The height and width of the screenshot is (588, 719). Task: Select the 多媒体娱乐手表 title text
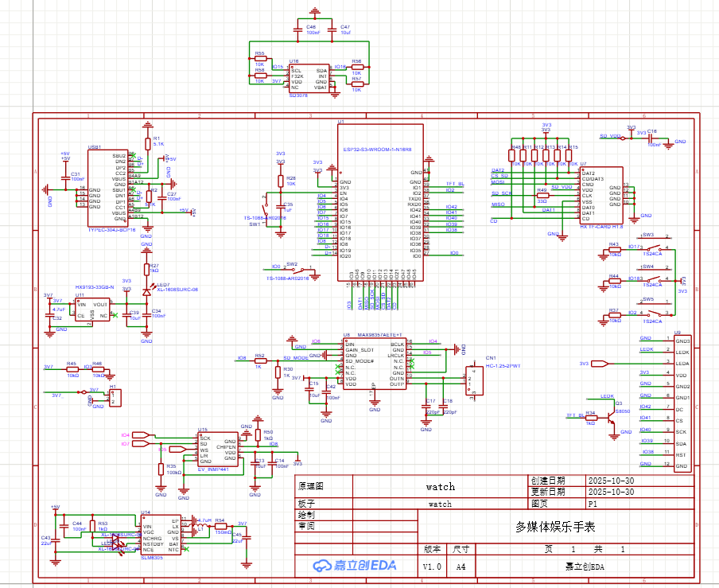point(555,527)
